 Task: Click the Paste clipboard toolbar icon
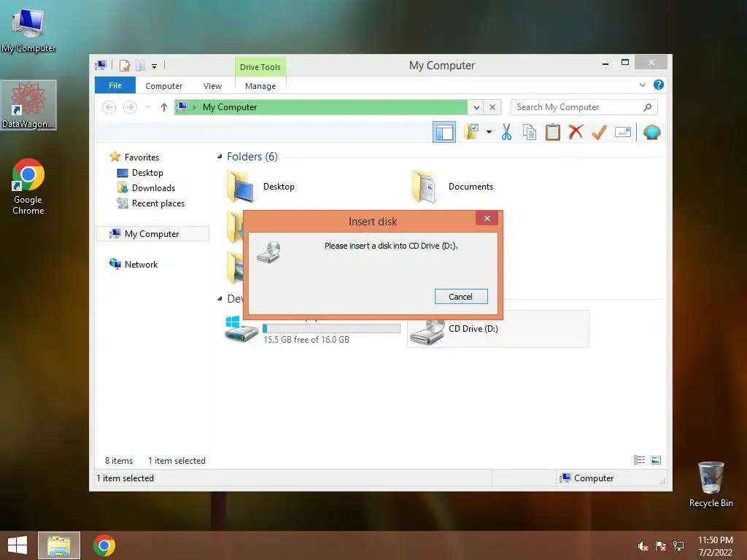click(x=553, y=132)
